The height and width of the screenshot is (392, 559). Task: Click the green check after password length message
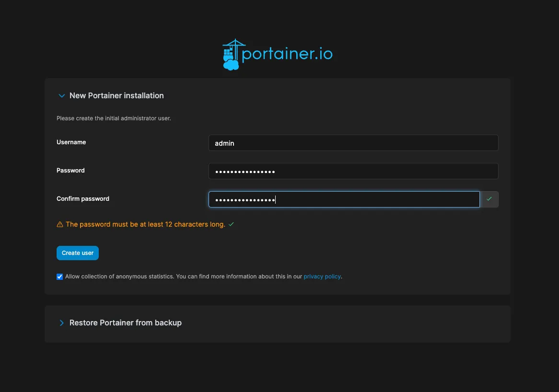click(x=231, y=224)
